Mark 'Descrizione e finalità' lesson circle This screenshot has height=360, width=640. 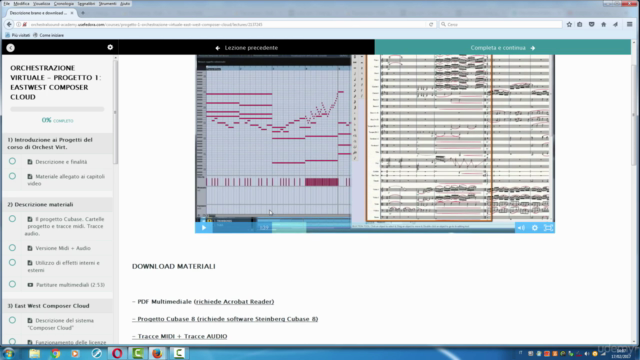coord(13,161)
